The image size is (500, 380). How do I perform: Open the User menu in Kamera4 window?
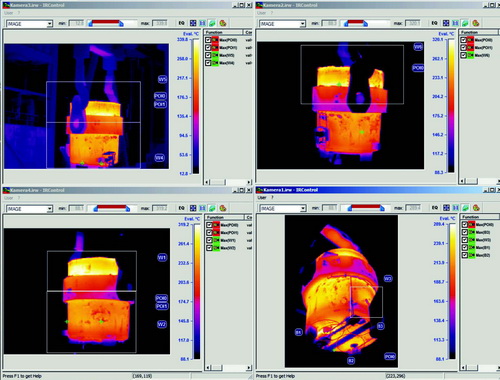pyautogui.click(x=9, y=198)
